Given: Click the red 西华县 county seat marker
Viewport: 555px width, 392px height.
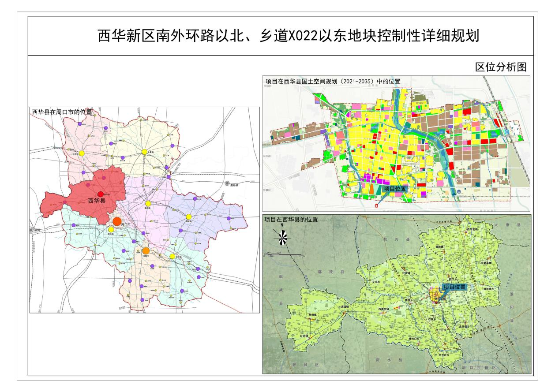Looking at the screenshot, I should [101, 194].
